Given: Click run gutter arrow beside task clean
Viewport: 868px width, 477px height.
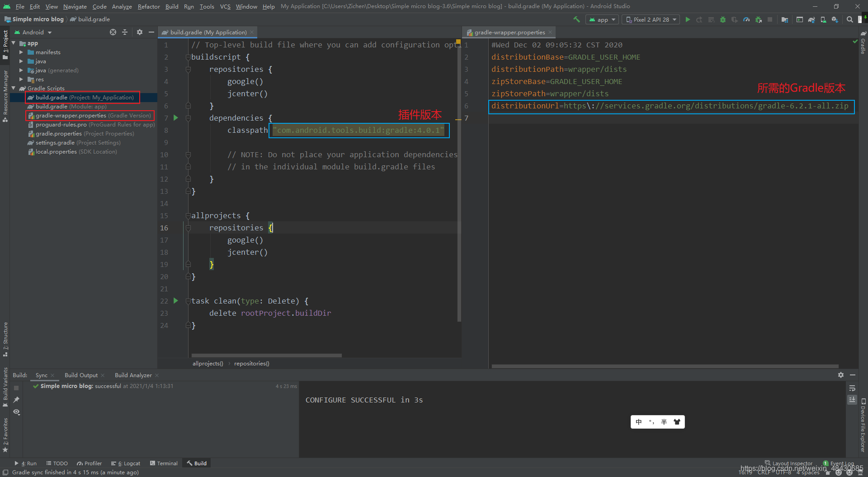Looking at the screenshot, I should (176, 301).
